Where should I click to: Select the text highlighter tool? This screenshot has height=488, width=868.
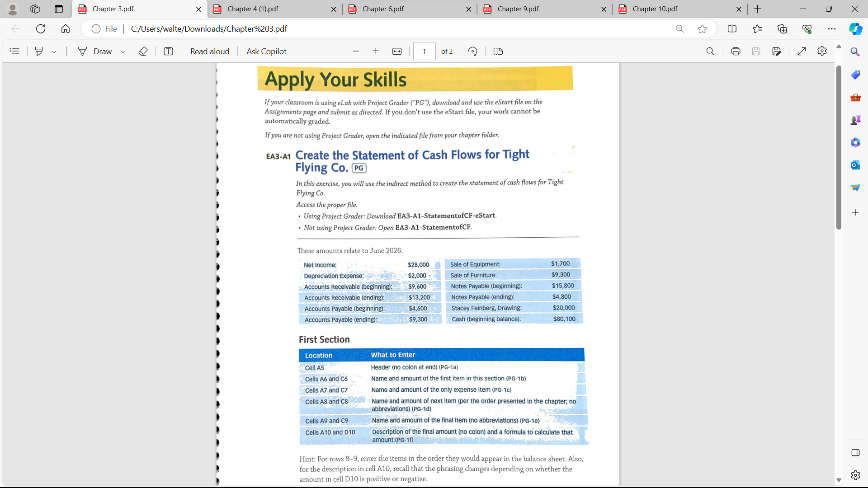(x=39, y=51)
